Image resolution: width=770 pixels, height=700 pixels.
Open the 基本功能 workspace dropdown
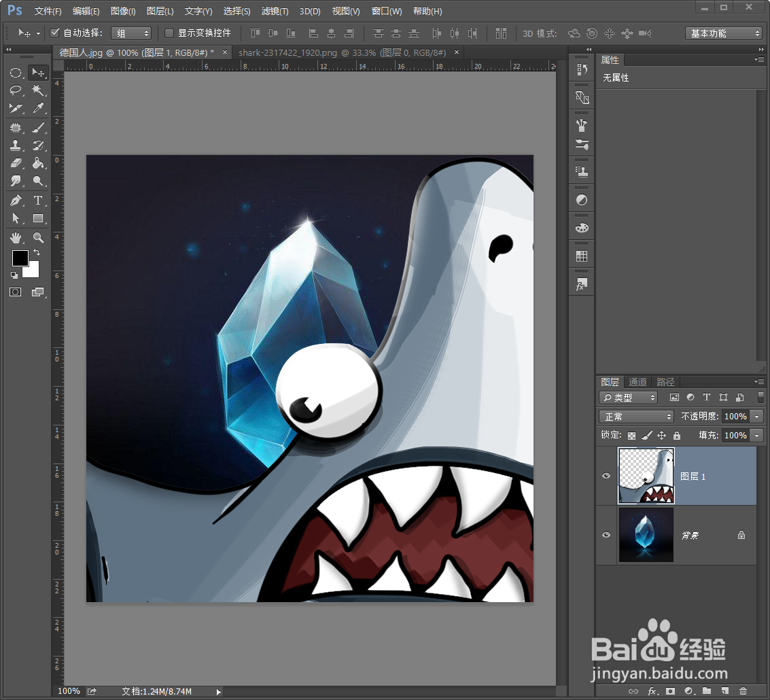click(x=724, y=33)
